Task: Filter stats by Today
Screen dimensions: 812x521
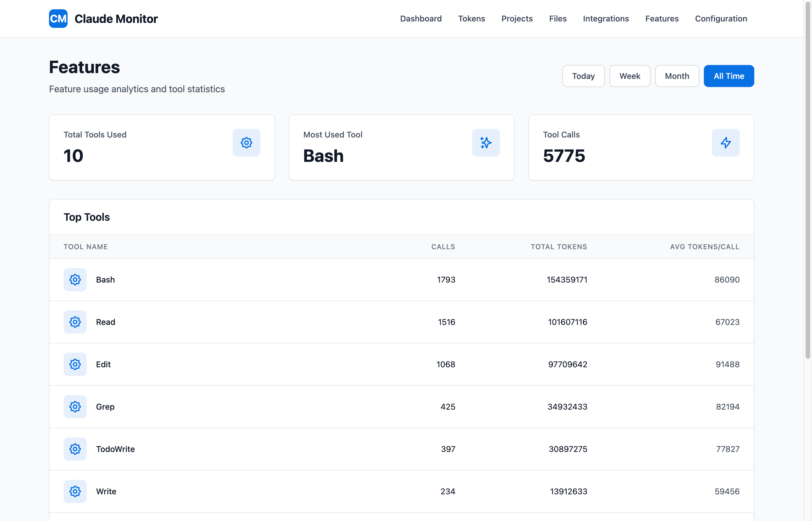Action: tap(583, 76)
